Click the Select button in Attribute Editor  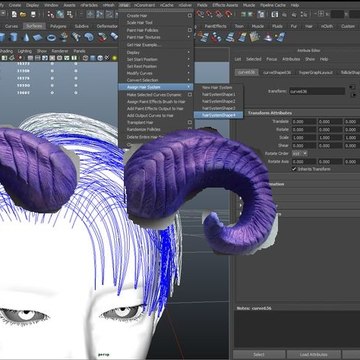[259, 354]
